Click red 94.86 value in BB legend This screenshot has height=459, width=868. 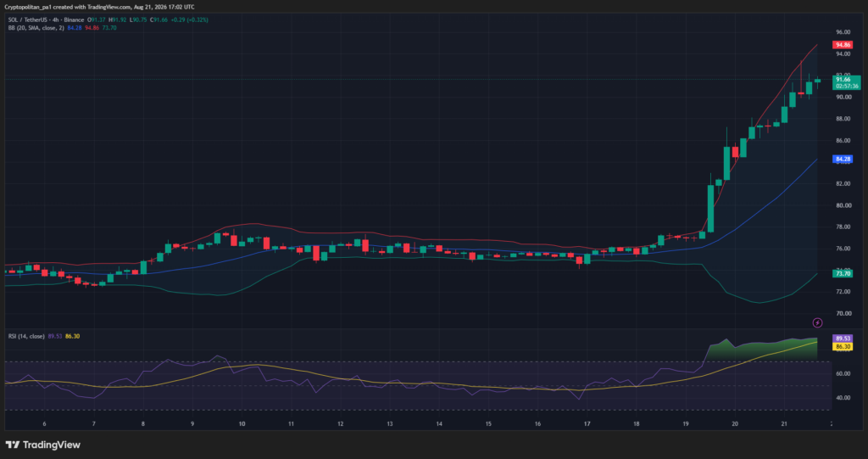92,28
